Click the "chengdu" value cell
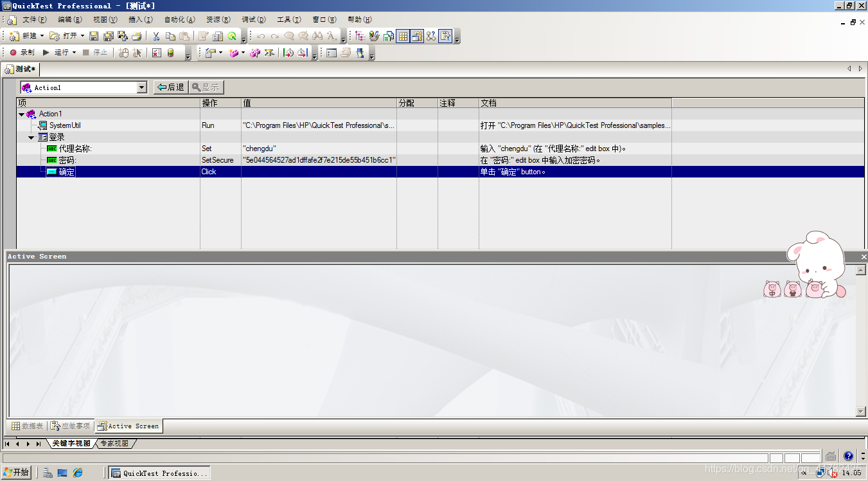This screenshot has height=481, width=868. (319, 149)
